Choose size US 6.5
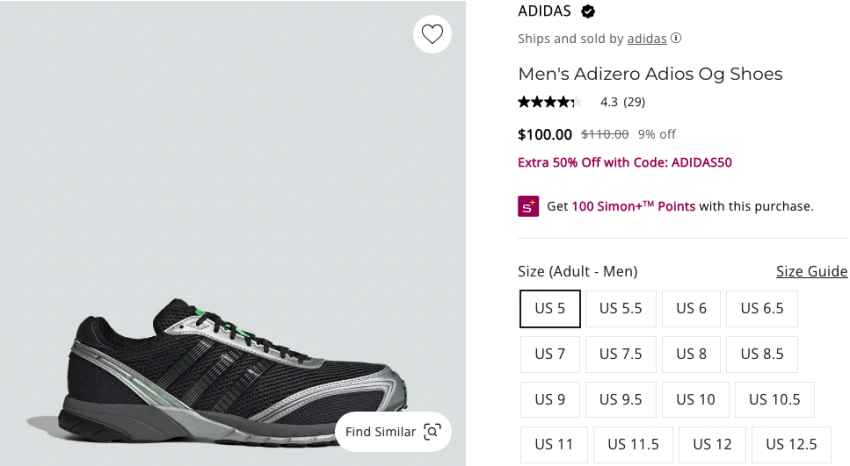Screen dimensions: 850x466 coord(762,309)
